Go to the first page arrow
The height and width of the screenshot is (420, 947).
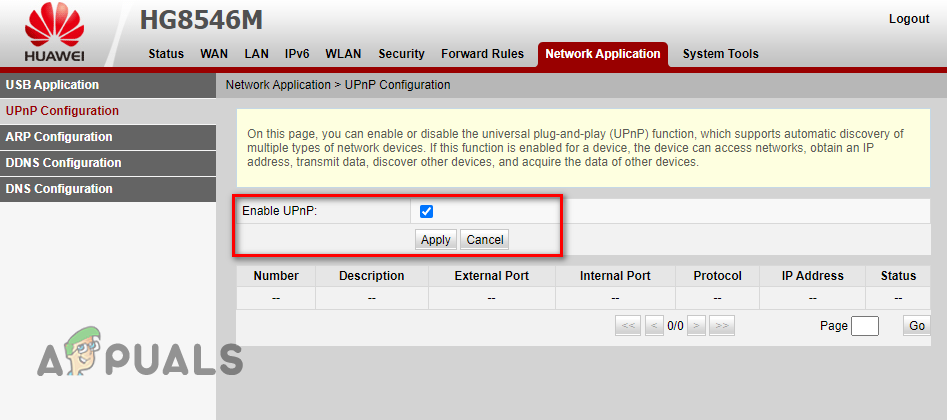coord(628,326)
